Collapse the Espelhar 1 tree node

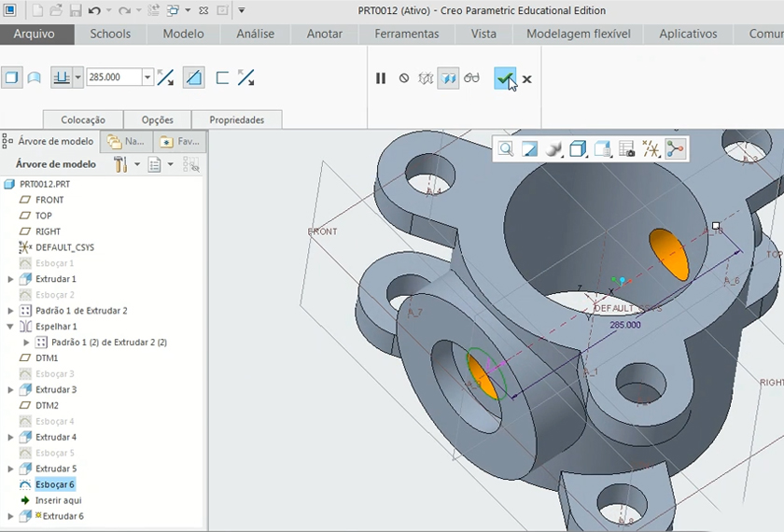click(x=11, y=327)
